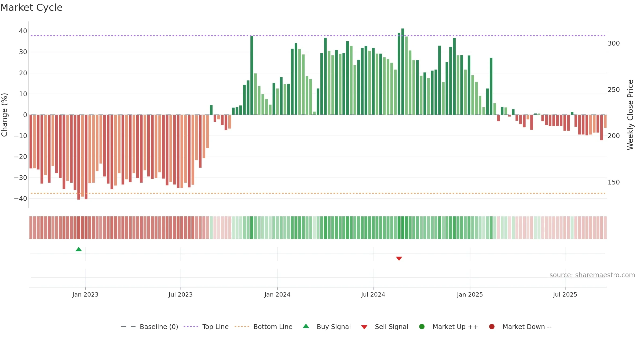Click the dark red circle icon in the legend
644x362 pixels.
coord(492,327)
